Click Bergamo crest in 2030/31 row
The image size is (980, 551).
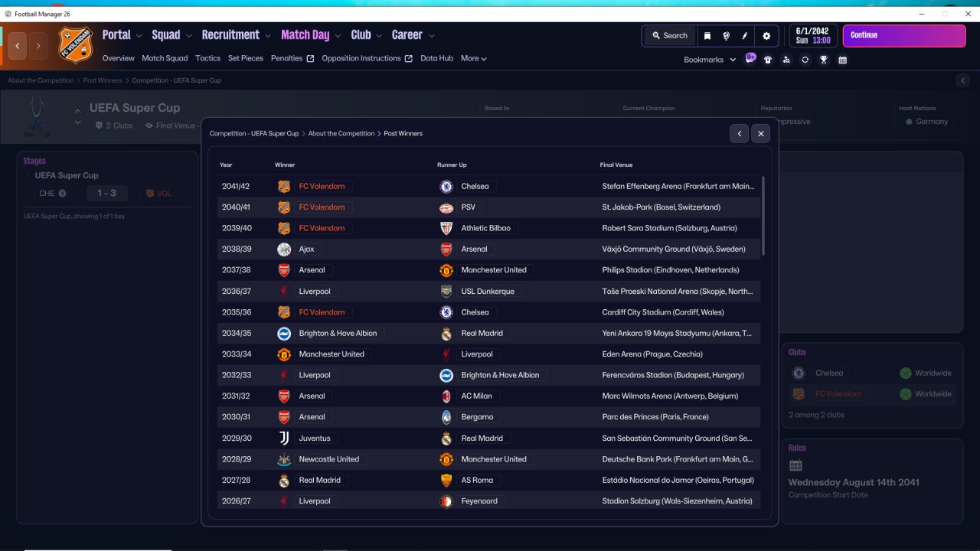[x=446, y=417]
